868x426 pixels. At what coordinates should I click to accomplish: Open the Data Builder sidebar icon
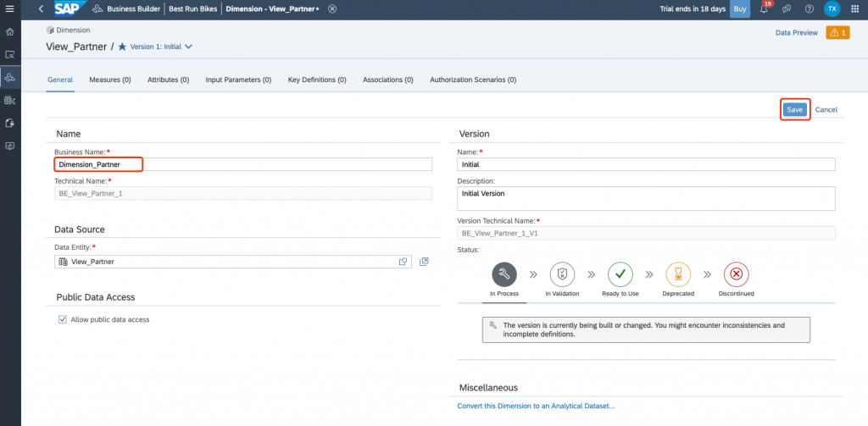click(x=9, y=100)
